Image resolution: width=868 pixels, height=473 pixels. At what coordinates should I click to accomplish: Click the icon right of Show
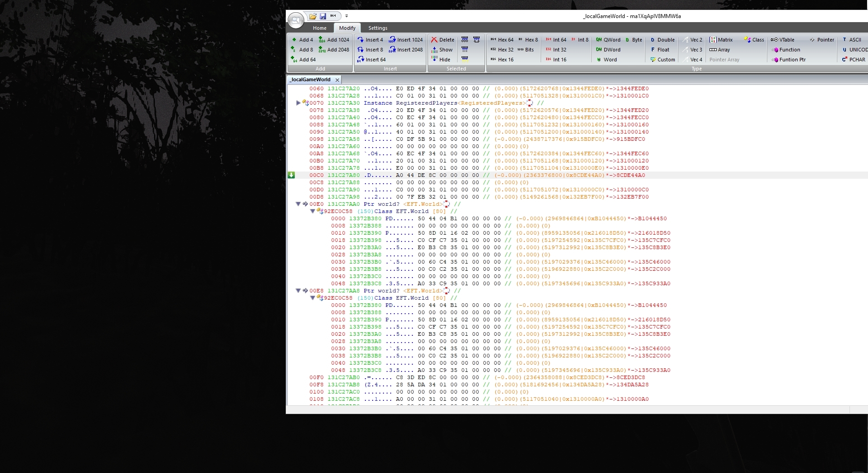(x=465, y=50)
